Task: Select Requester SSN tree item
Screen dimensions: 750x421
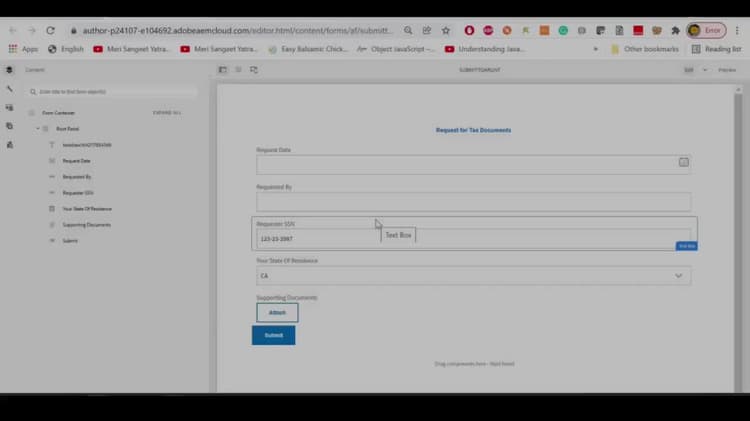Action: click(x=78, y=193)
